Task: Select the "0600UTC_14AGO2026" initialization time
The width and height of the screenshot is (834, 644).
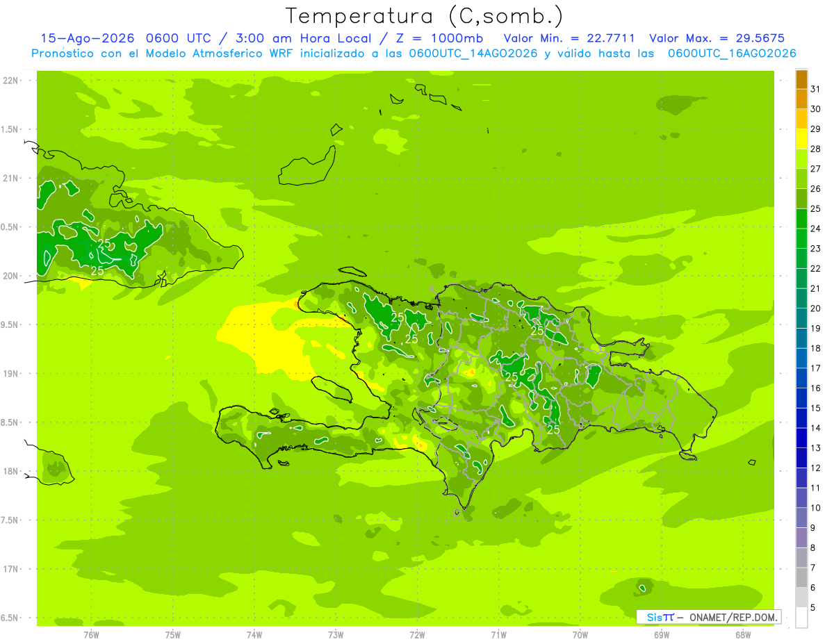Action: (x=473, y=53)
